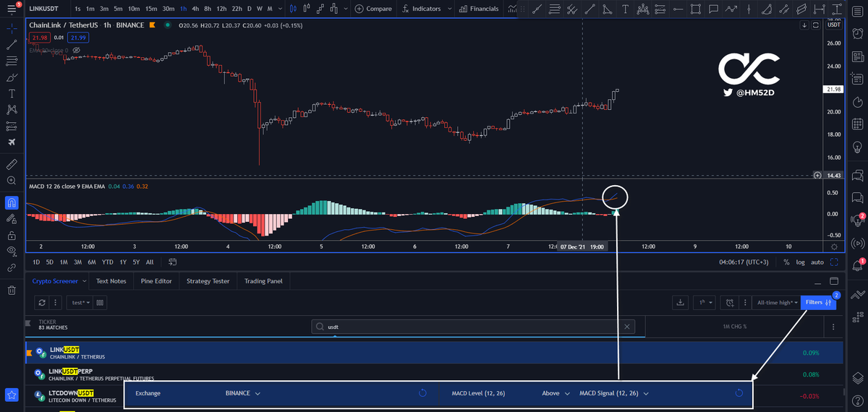
Task: Open the All-time high column set dropdown
Action: [775, 302]
